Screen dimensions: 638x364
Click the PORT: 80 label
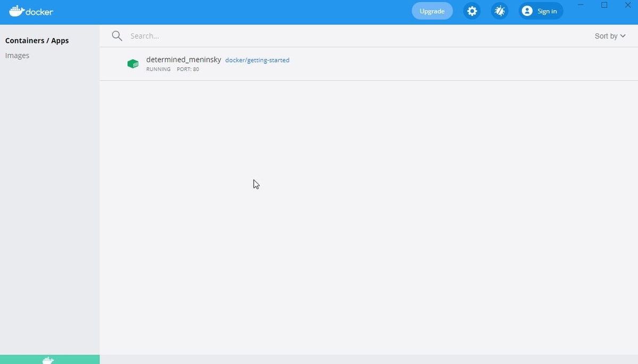[188, 69]
